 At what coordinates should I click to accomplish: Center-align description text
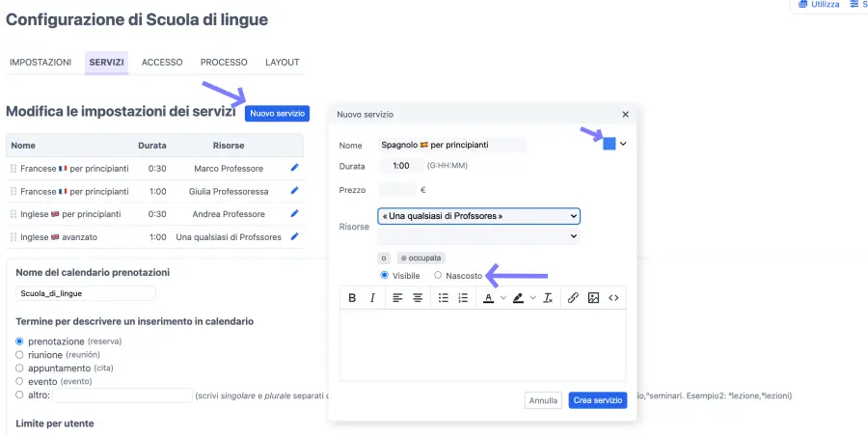click(418, 298)
